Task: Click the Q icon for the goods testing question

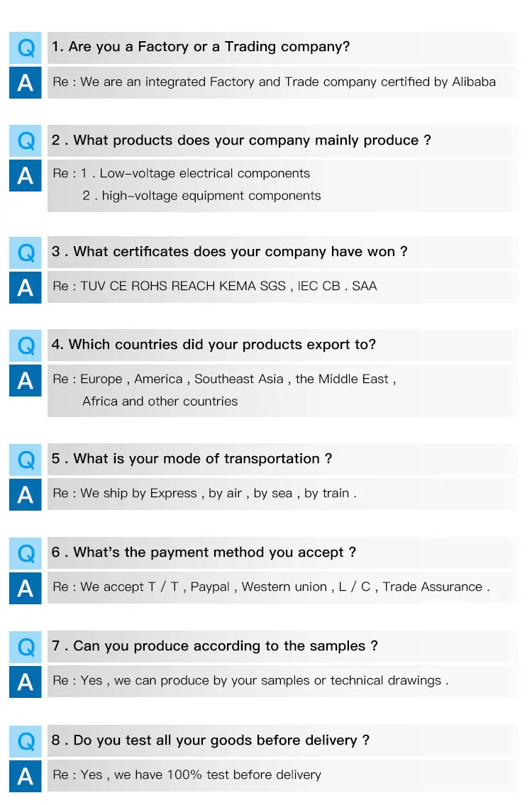Action: tap(26, 740)
